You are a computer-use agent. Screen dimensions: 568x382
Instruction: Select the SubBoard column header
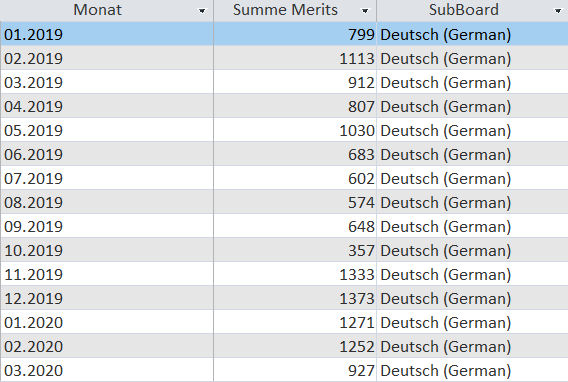coord(472,11)
